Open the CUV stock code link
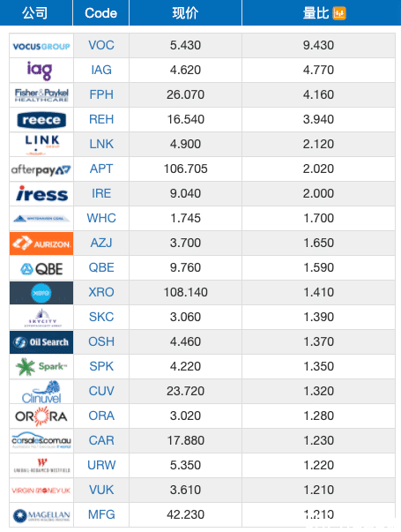Screen dimensions: 401x532 coord(101,391)
